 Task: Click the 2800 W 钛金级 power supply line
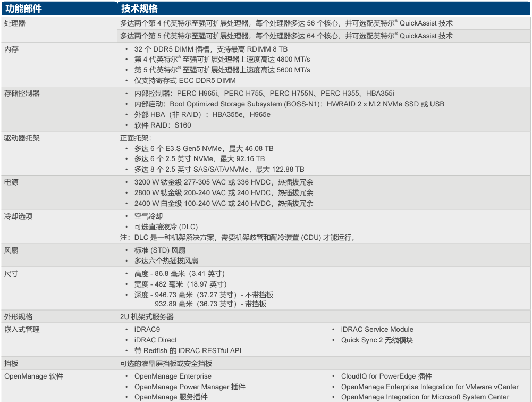[224, 193]
